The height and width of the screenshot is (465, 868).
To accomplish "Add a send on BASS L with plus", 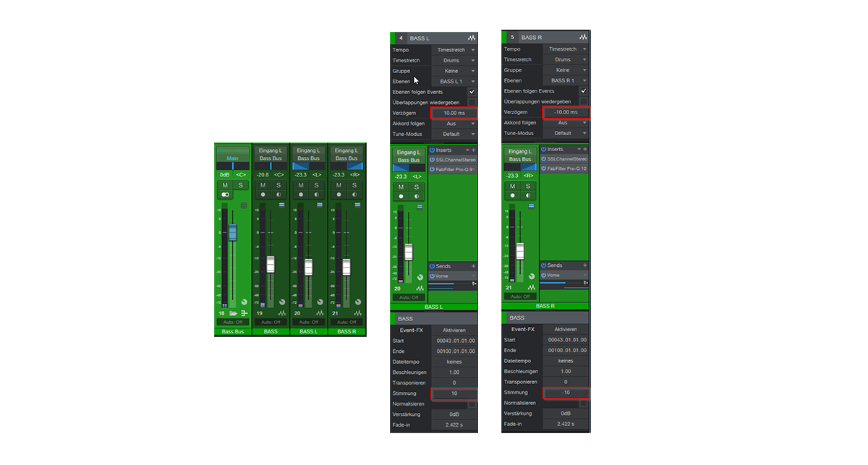I will (x=474, y=266).
